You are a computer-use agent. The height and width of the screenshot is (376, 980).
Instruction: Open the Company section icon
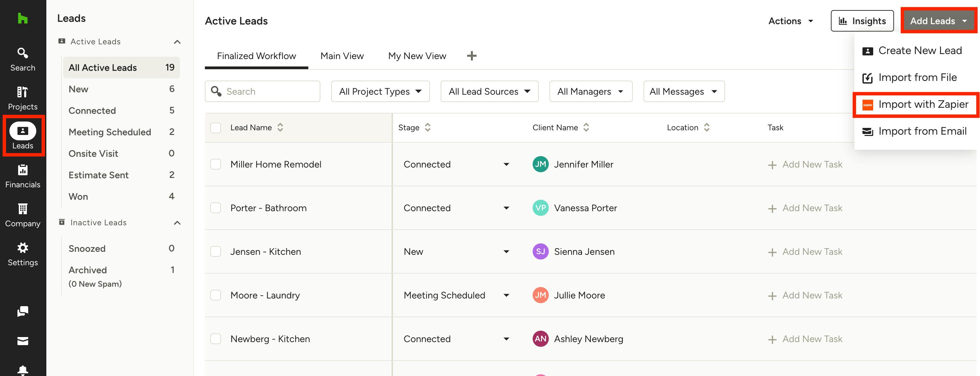[x=23, y=215]
